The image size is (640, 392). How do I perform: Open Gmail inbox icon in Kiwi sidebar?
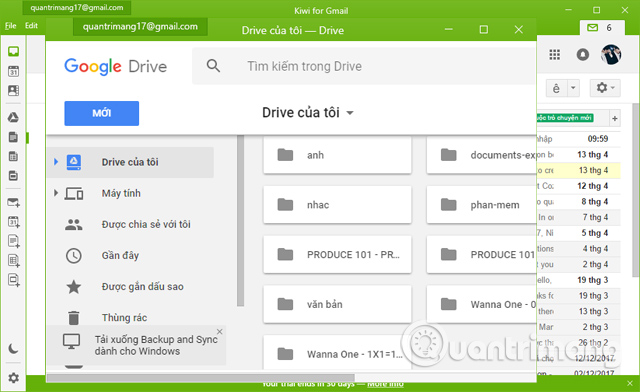pos(13,51)
